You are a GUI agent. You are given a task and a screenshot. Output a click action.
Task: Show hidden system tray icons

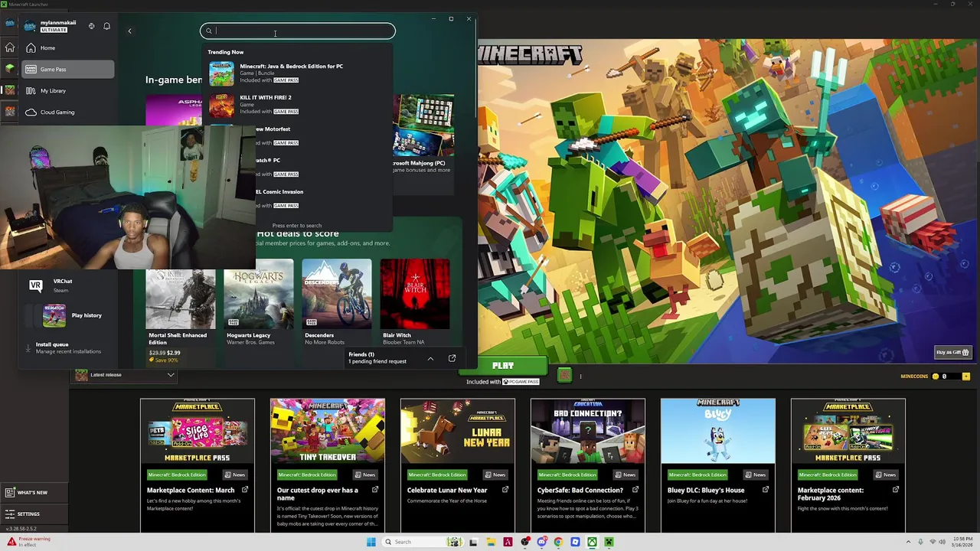click(908, 542)
